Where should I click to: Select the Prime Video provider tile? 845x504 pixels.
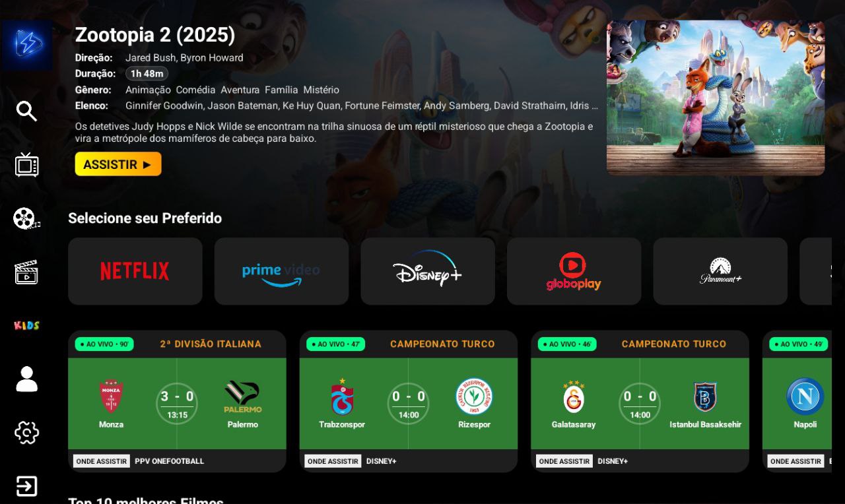[281, 271]
